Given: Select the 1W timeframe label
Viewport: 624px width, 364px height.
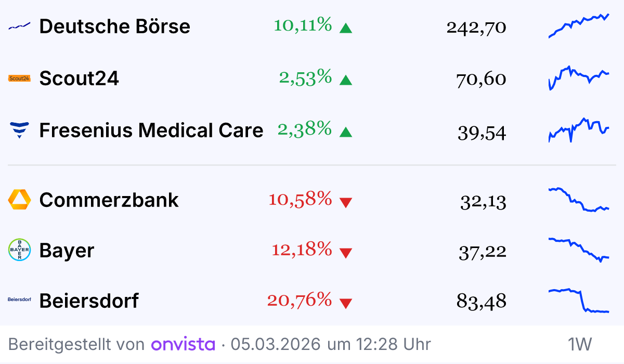Looking at the screenshot, I should pyautogui.click(x=580, y=344).
